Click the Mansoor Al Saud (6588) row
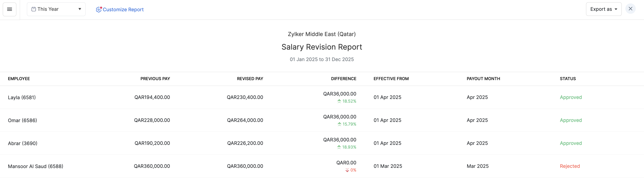The image size is (644, 180). coord(35,166)
